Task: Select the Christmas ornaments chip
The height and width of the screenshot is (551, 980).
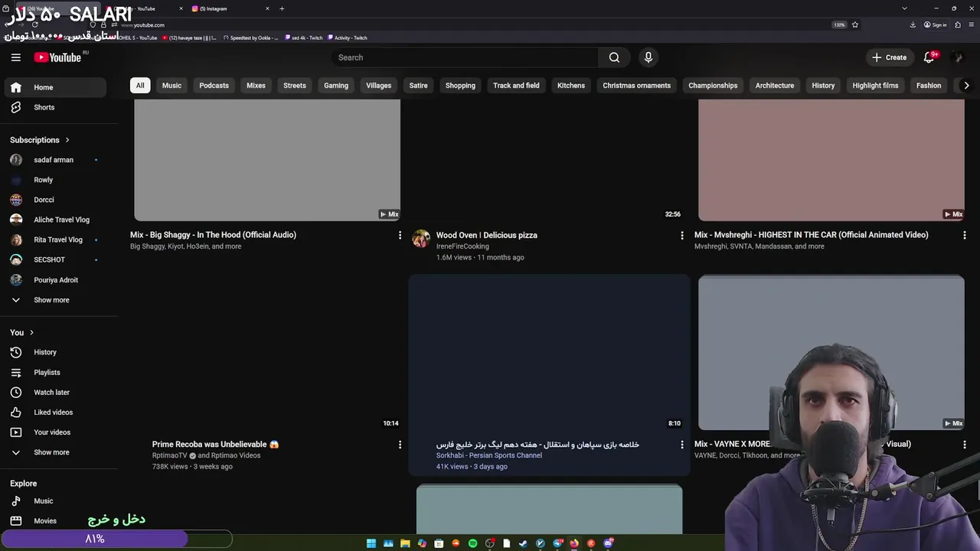Action: point(636,86)
